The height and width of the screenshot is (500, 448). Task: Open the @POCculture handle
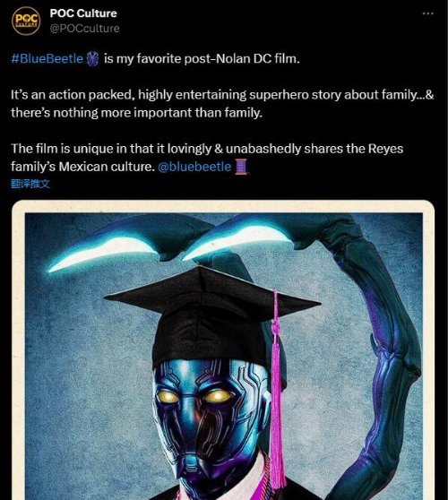point(84,29)
